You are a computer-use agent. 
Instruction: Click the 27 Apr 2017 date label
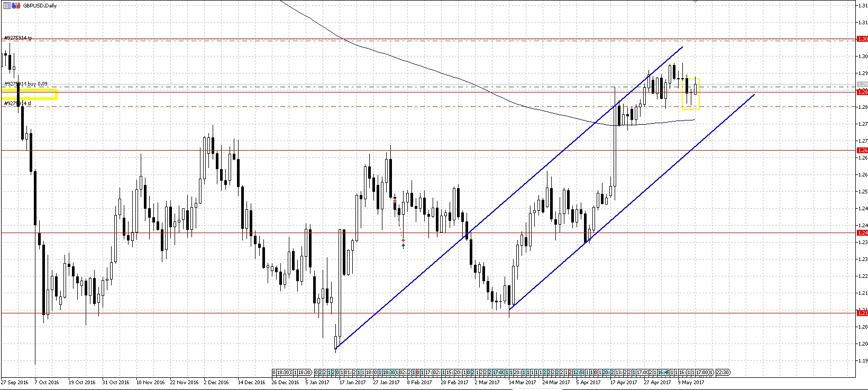[657, 382]
